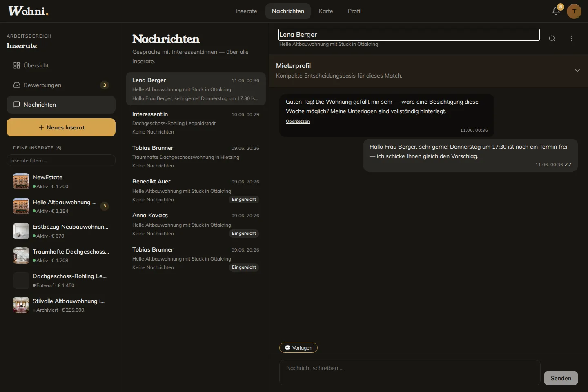Screen dimensions: 588x392
Task: Create a Neues Inserat
Action: [x=61, y=127]
